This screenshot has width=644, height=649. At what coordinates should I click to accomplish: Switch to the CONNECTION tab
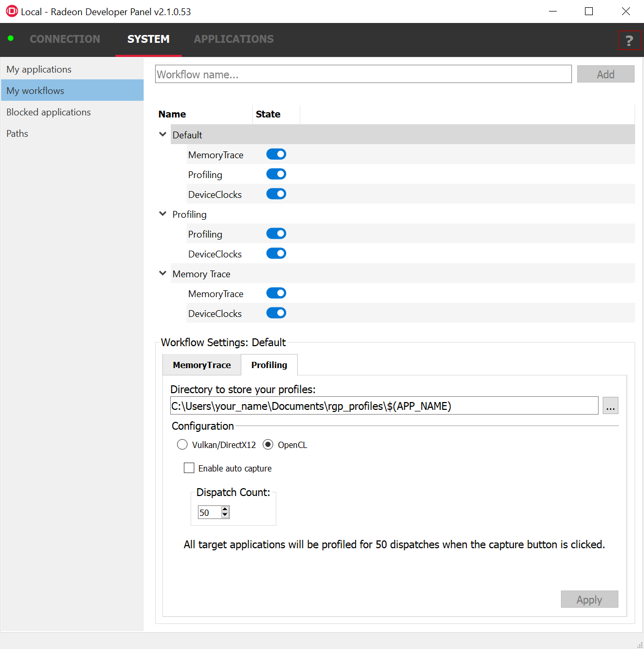pos(65,39)
